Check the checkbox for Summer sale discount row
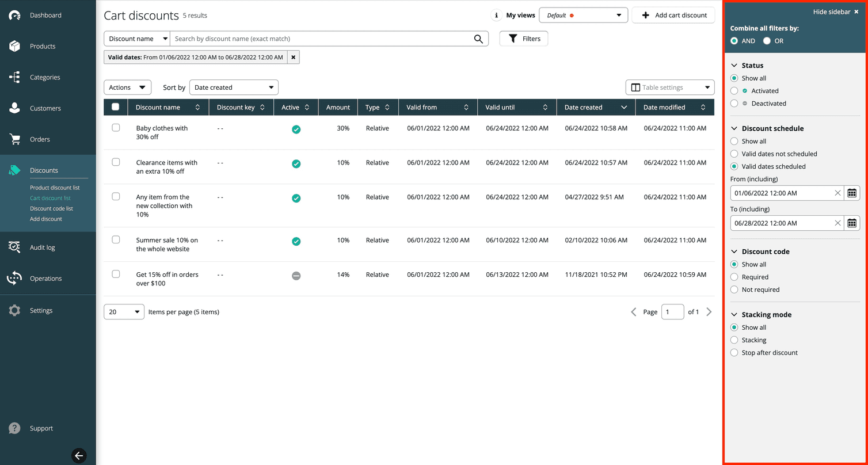This screenshot has height=465, width=868. pos(115,241)
